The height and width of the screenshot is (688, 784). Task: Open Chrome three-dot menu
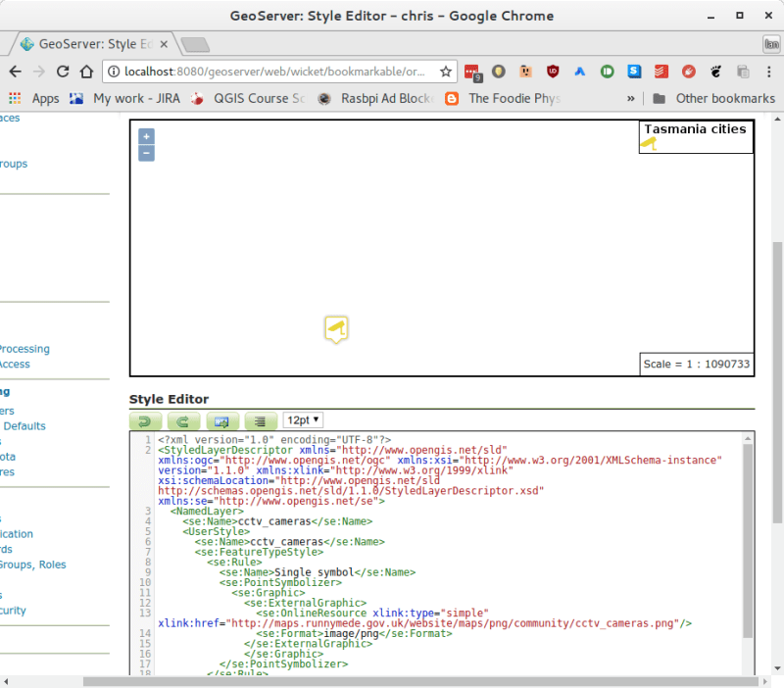769,72
